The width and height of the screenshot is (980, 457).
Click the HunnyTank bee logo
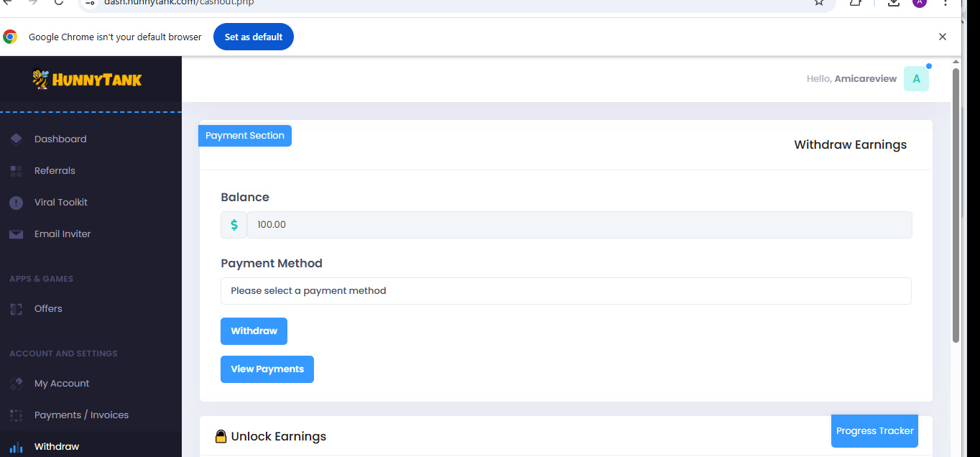[40, 78]
